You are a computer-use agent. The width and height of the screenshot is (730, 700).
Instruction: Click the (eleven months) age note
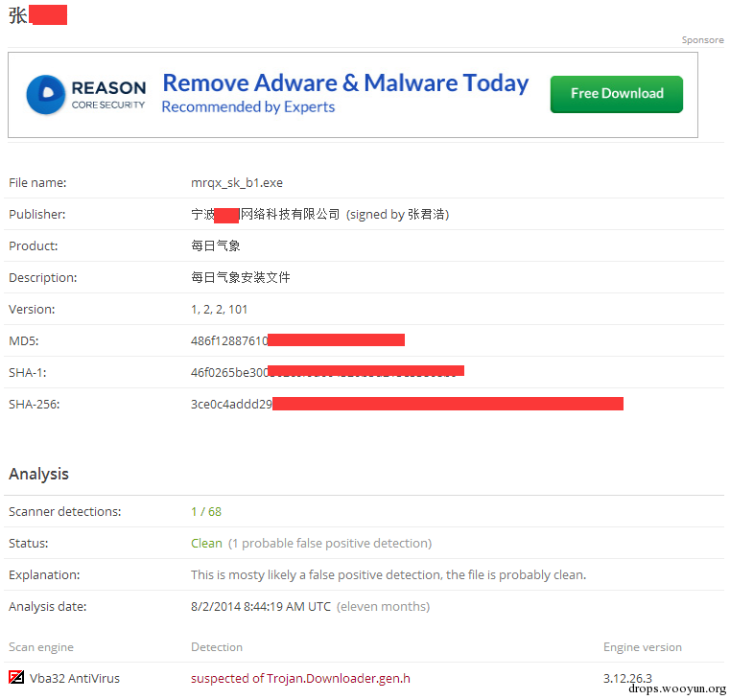click(383, 606)
